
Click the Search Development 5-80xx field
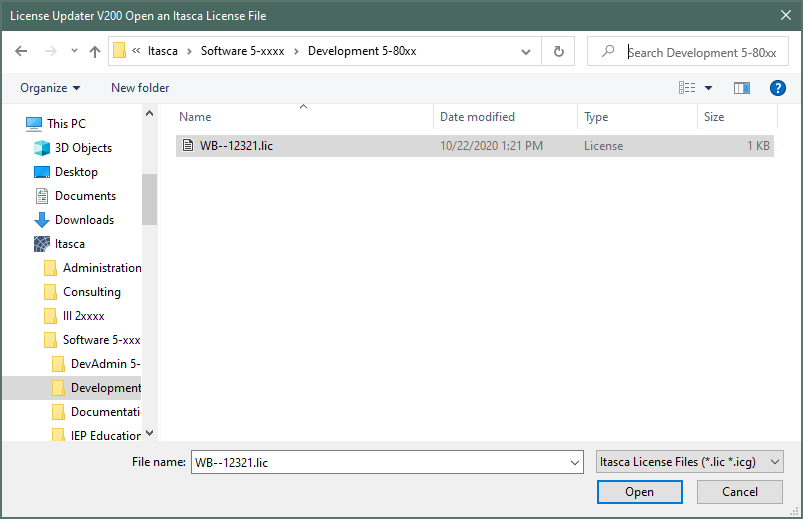(x=700, y=52)
